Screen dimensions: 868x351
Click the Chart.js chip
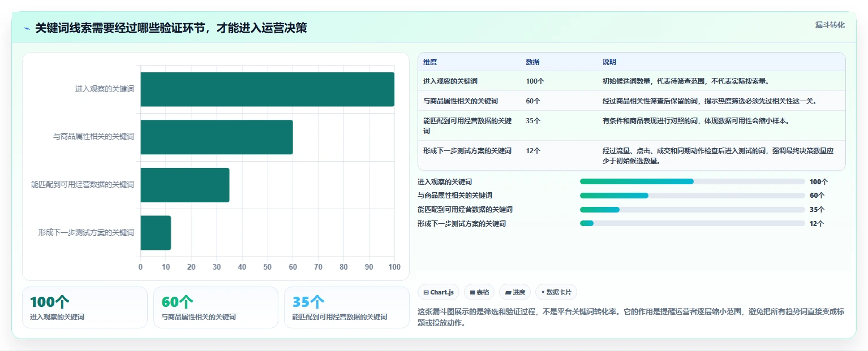click(x=439, y=292)
